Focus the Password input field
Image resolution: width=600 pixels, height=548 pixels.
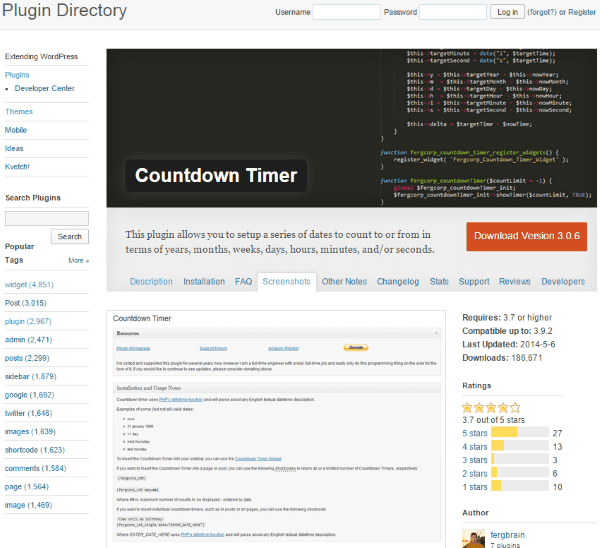point(452,12)
